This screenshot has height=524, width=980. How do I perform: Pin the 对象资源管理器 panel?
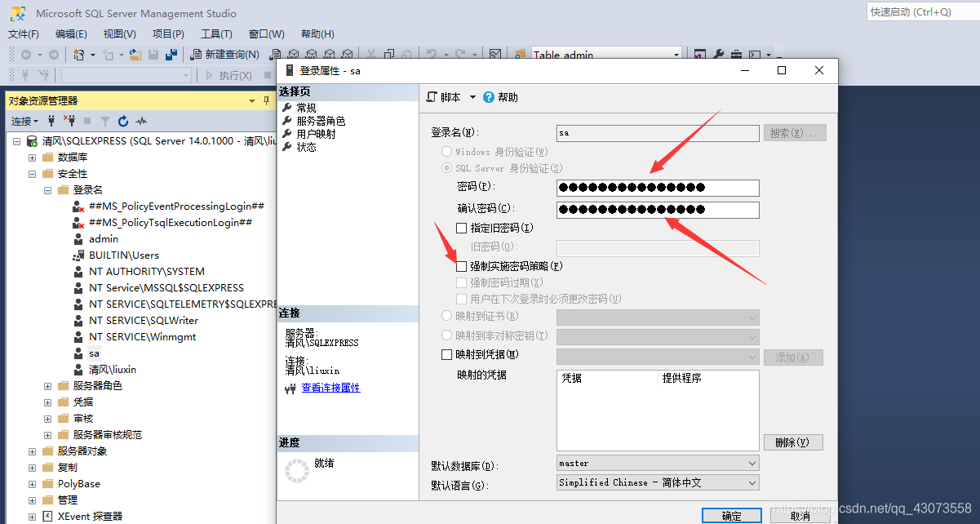[x=265, y=100]
